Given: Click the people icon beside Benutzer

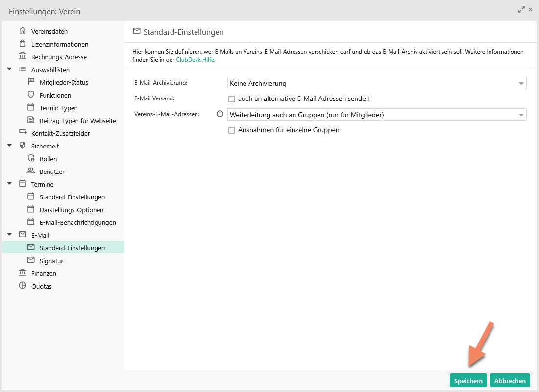Looking at the screenshot, I should point(31,171).
